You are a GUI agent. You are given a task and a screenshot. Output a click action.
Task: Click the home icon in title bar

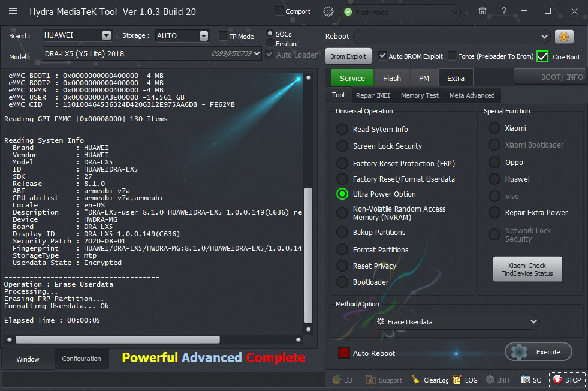click(483, 11)
